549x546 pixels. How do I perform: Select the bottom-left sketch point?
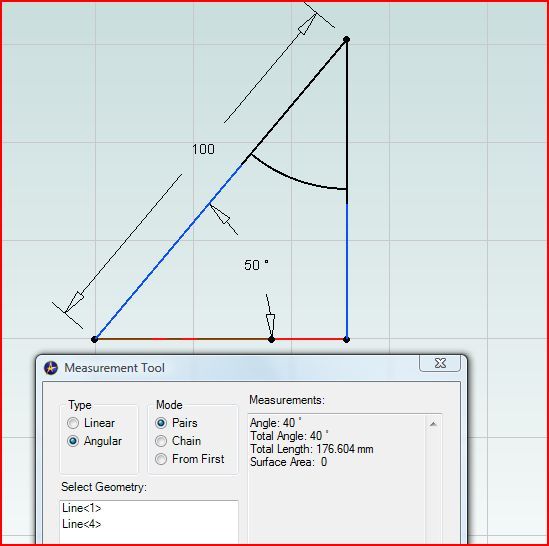point(94,339)
